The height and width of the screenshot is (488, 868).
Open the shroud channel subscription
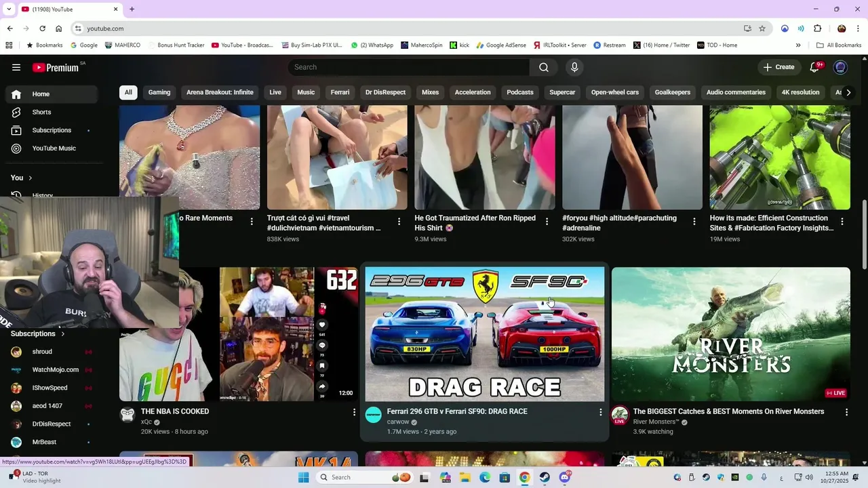[52, 352]
